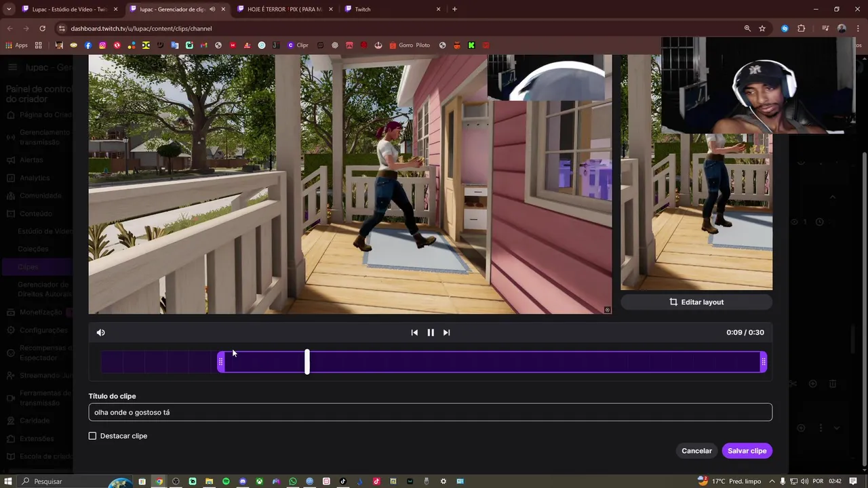The image size is (868, 488).
Task: Open the Gorro Piloto bookmark
Action: (x=409, y=45)
